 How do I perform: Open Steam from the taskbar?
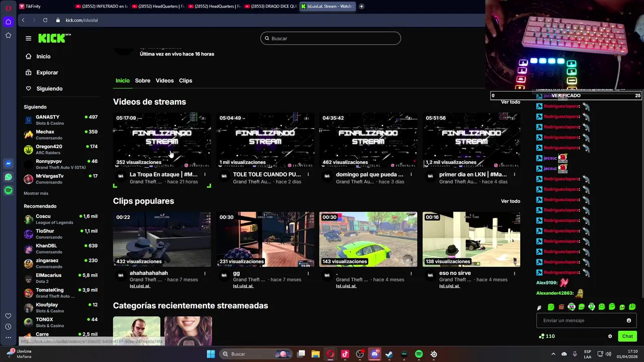tap(389, 354)
